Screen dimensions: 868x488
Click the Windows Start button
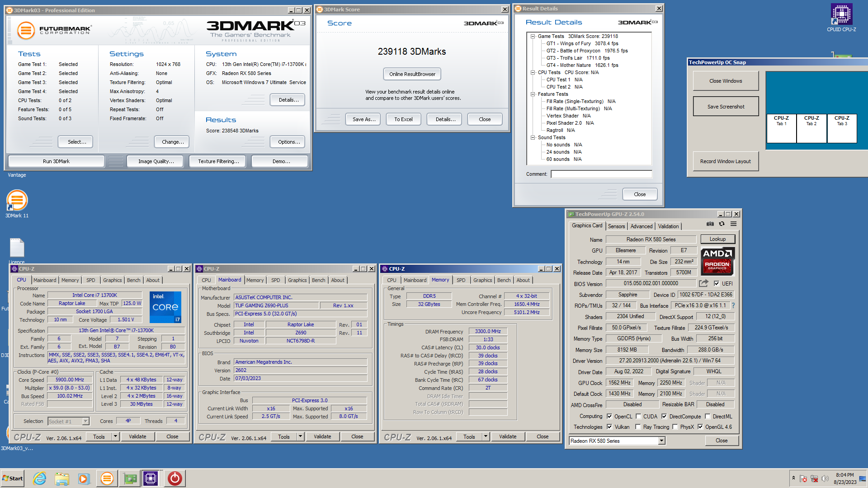[13, 479]
